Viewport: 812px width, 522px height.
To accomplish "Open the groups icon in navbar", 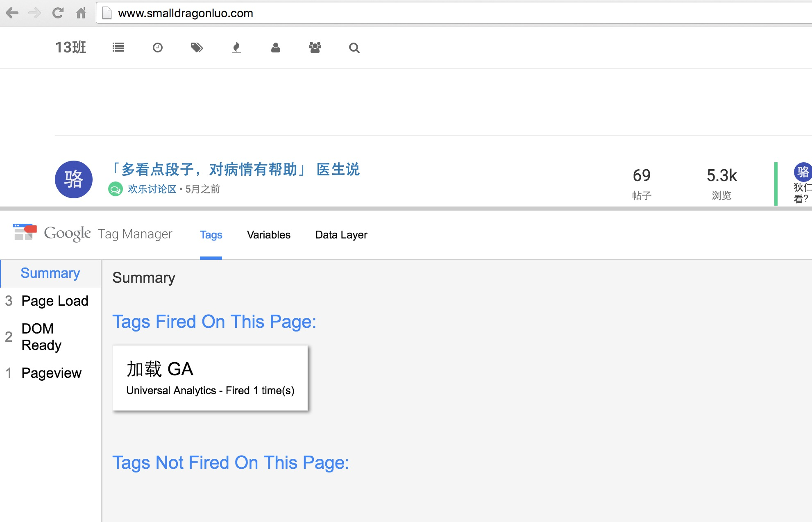I will point(315,48).
